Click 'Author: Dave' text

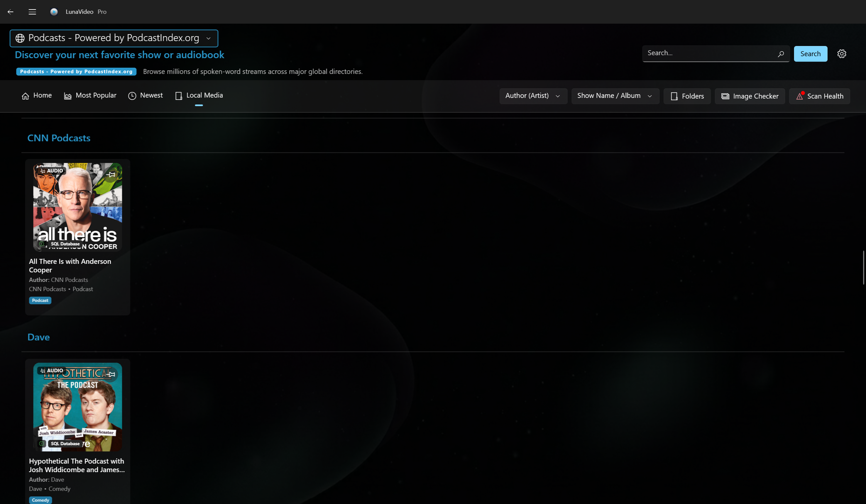(46, 480)
